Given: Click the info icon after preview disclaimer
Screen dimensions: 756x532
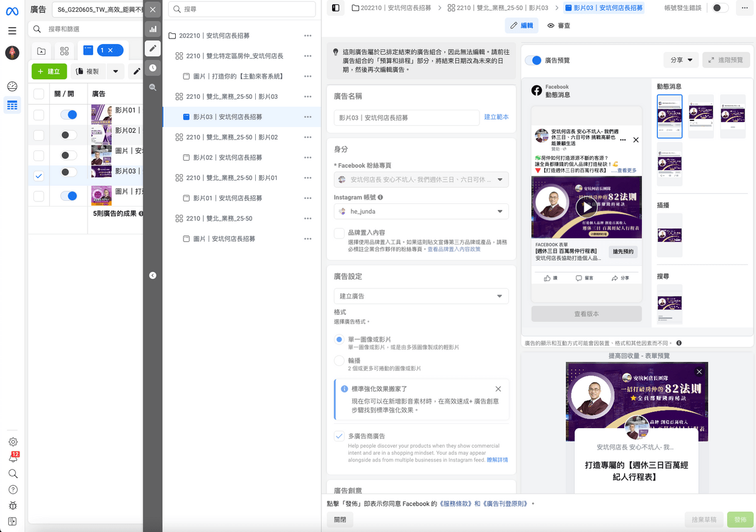Looking at the screenshot, I should click(x=679, y=343).
